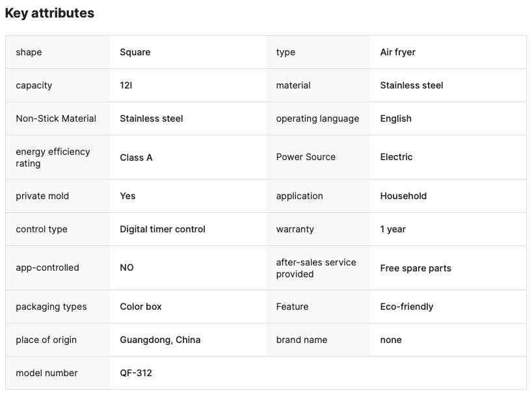Viewport: 532px width, 397px height.
Task: Select the private mold Yes value
Action: [127, 196]
